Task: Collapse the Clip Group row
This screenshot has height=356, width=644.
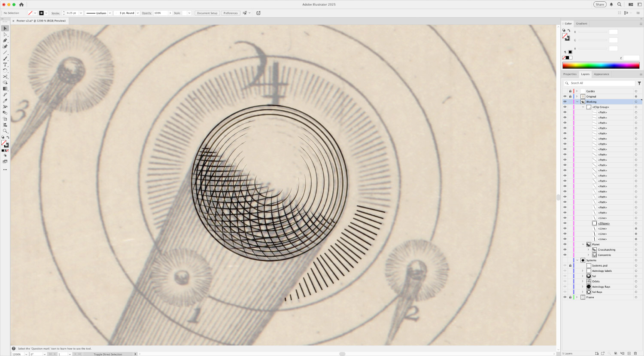Action: tap(583, 107)
